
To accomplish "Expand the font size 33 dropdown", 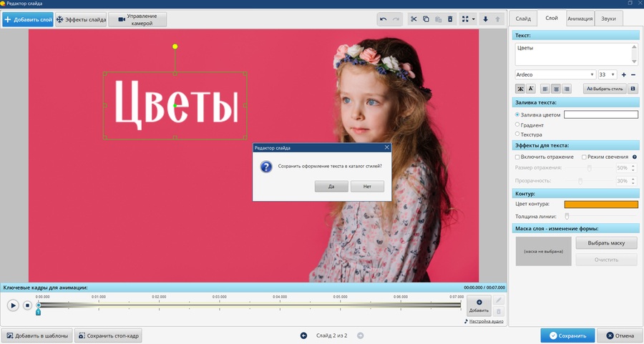I will click(x=613, y=74).
